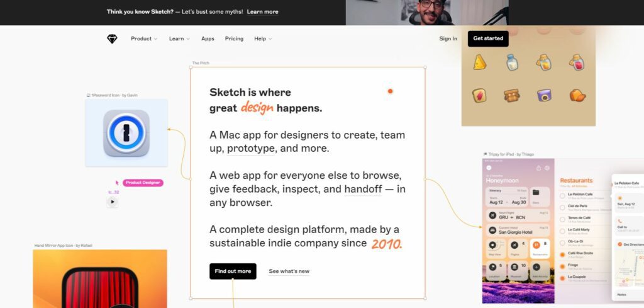The image size is (644, 308).
Task: Click the hotel icon beside San Giorgio Hotel
Action: coord(492,231)
